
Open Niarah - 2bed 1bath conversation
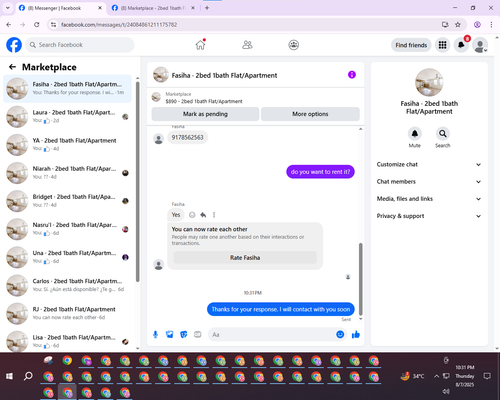point(68,173)
